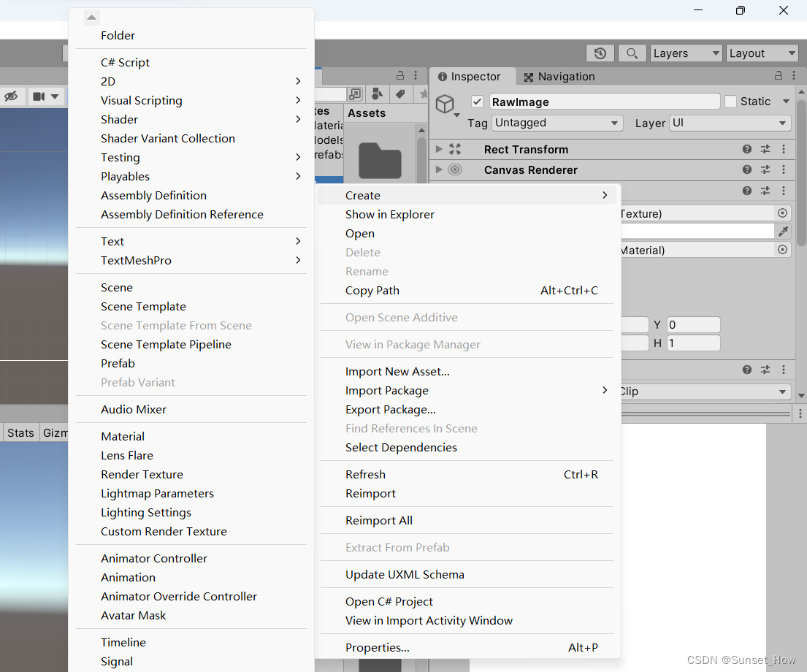
Task: Open the Undo History panel
Action: 600,53
